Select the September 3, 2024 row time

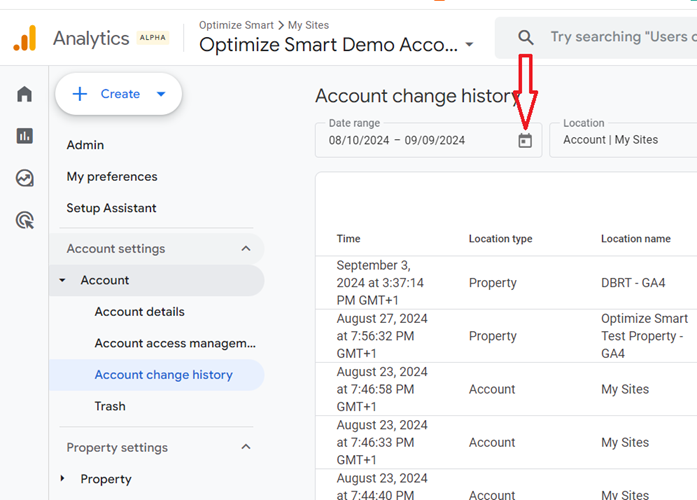380,283
